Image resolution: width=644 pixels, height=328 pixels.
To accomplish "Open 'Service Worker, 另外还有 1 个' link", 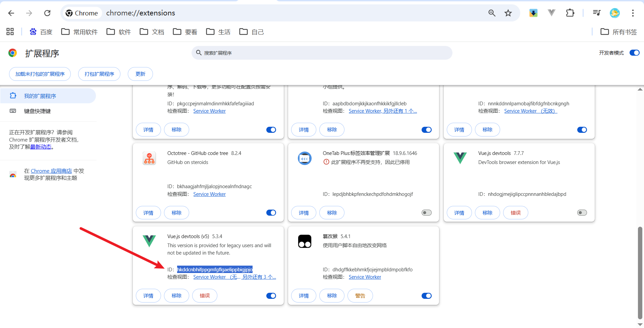I will coord(383,111).
